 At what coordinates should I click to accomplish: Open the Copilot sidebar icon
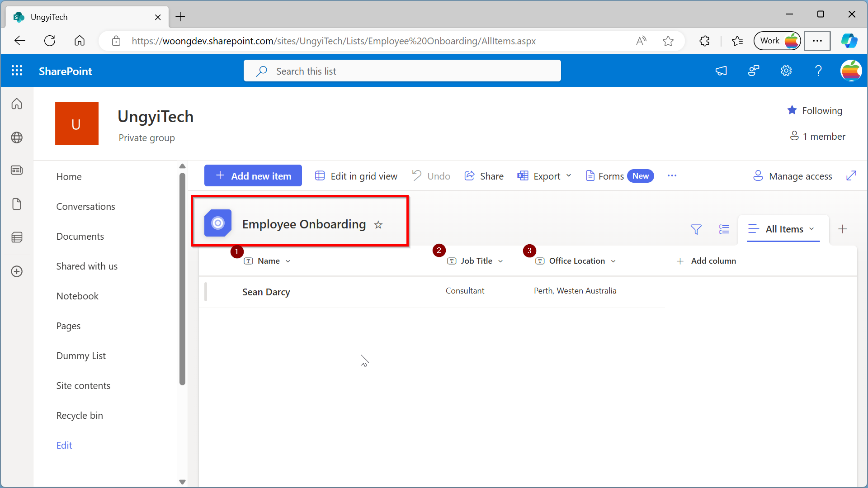(x=849, y=41)
